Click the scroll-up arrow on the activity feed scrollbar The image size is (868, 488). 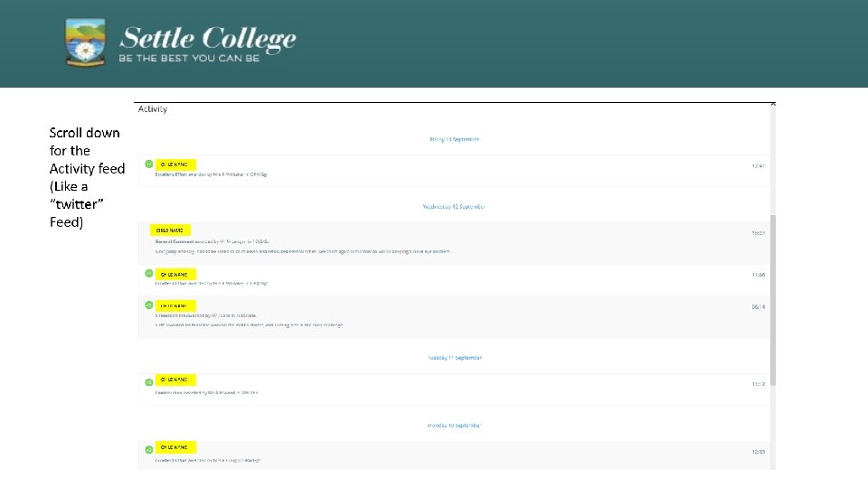773,104
